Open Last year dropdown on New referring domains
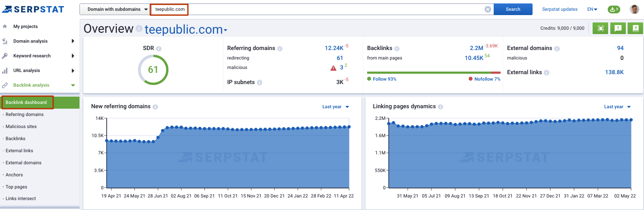Image resolution: width=644 pixels, height=210 pixels. coord(336,107)
